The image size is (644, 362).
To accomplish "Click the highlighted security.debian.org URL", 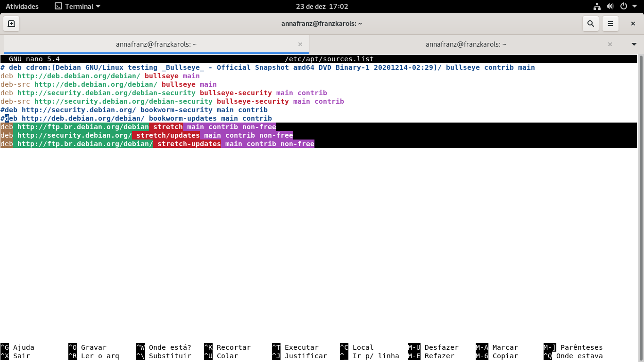I will (x=74, y=135).
